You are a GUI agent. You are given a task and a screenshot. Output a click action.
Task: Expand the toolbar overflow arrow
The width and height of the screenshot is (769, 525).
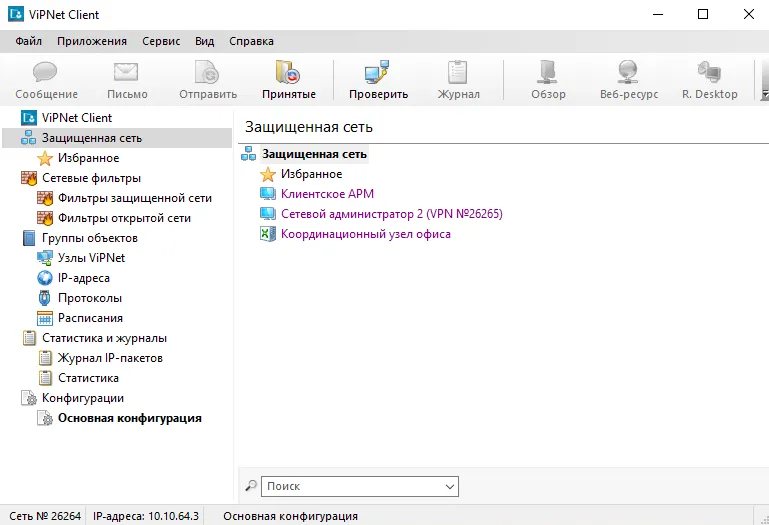[x=764, y=94]
